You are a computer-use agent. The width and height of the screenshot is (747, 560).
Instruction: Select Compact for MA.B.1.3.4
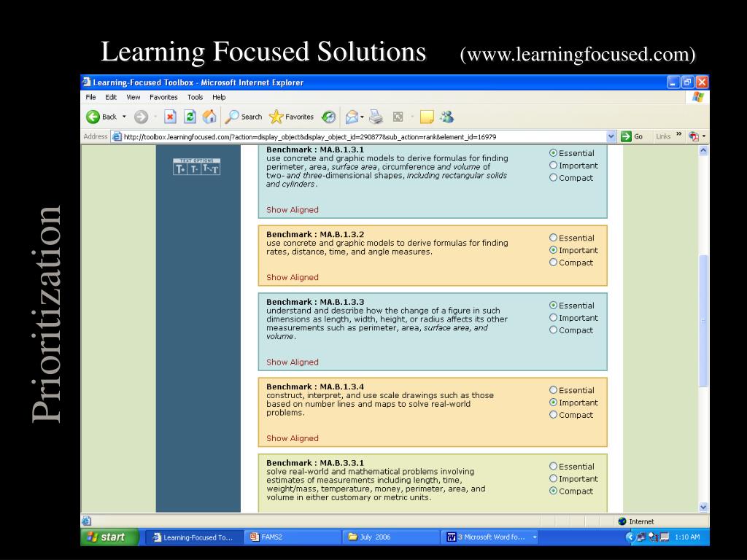(553, 415)
